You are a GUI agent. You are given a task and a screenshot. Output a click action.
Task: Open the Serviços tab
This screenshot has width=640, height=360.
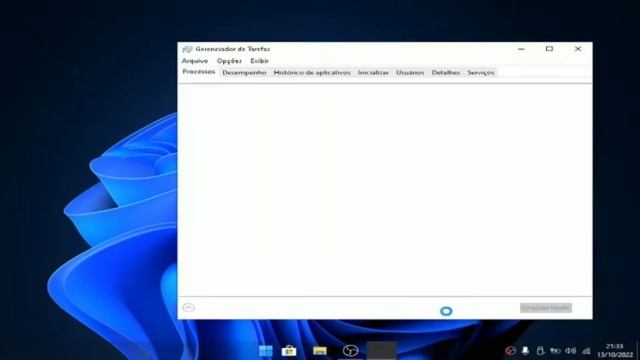coord(481,73)
